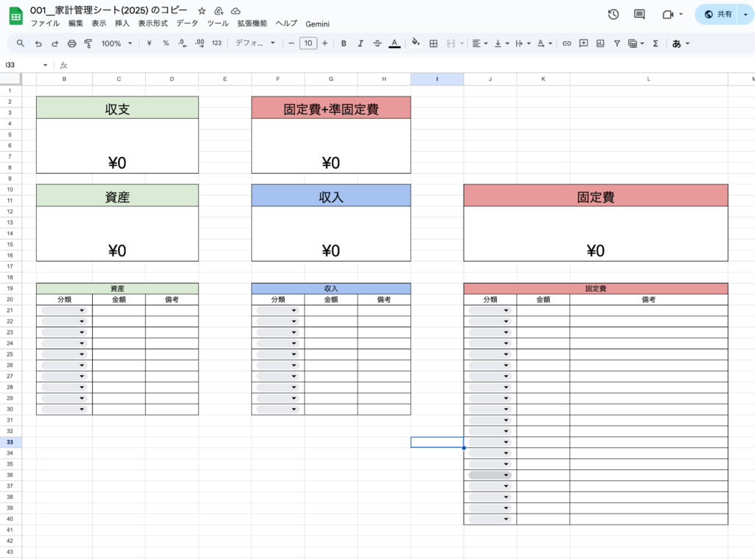
Task: Click the font size input field
Action: 308,43
